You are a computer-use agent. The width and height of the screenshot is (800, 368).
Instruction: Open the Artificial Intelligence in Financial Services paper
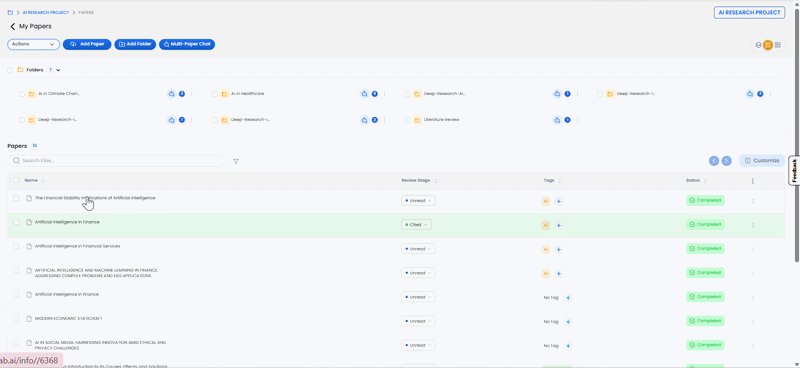coord(78,246)
